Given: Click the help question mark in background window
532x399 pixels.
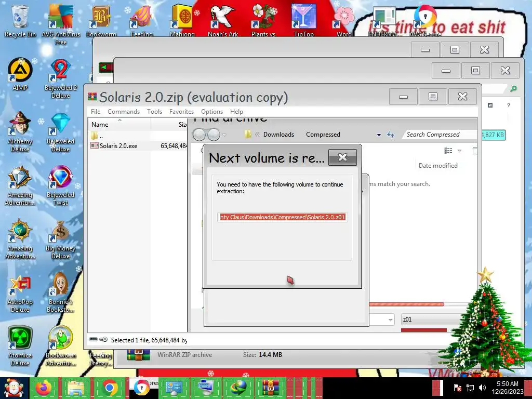Looking at the screenshot, I should pyautogui.click(x=508, y=105).
